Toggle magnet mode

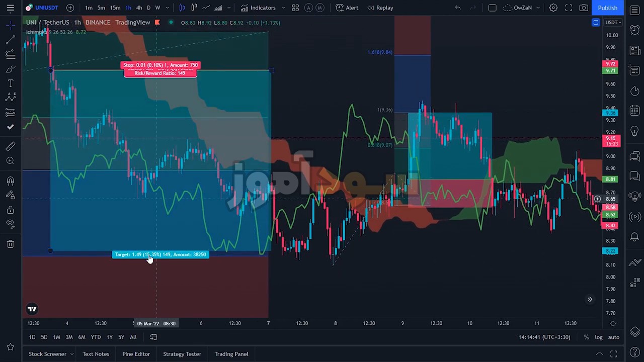point(10,181)
